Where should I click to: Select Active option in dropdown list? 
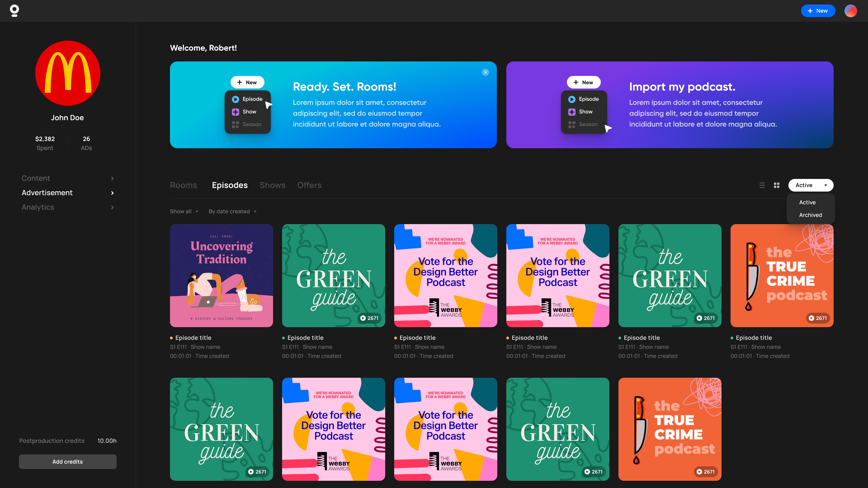point(807,202)
